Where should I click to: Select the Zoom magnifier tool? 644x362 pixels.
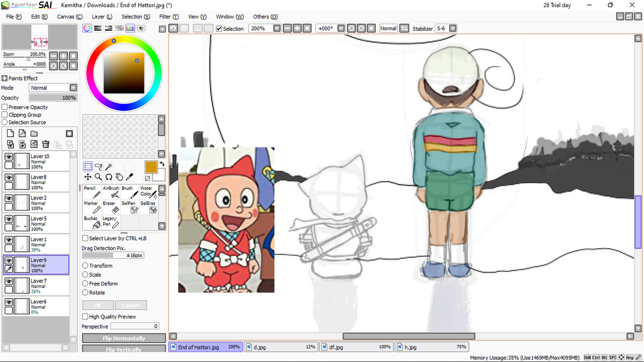tap(98, 177)
